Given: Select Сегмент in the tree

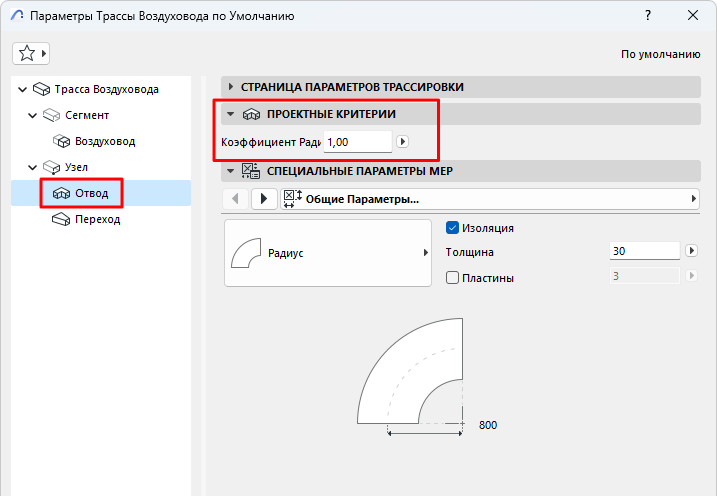Looking at the screenshot, I should [87, 115].
